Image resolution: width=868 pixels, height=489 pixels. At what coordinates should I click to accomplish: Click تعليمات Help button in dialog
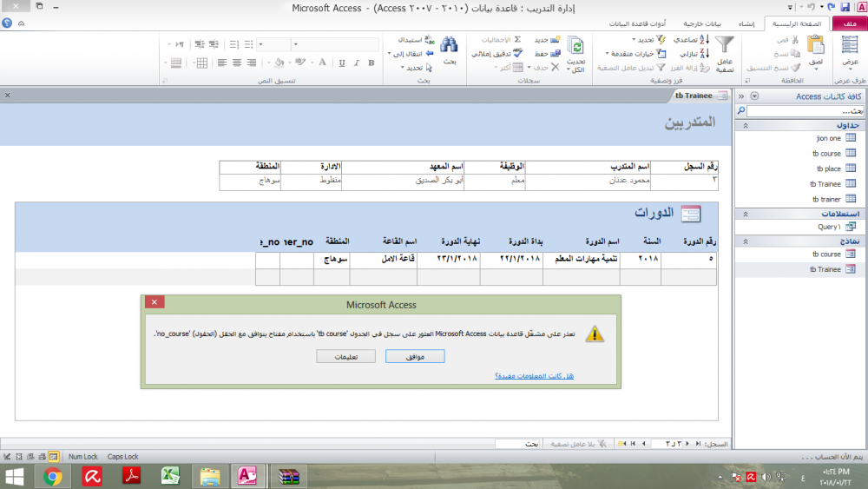click(346, 357)
